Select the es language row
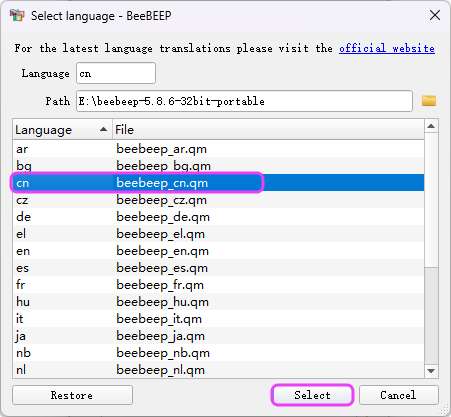 219,268
